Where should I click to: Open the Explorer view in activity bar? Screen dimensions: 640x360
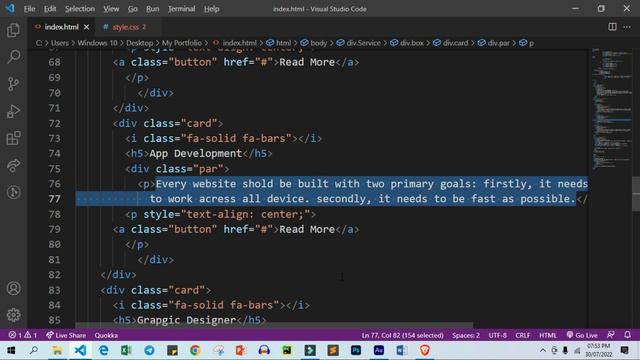point(13,30)
